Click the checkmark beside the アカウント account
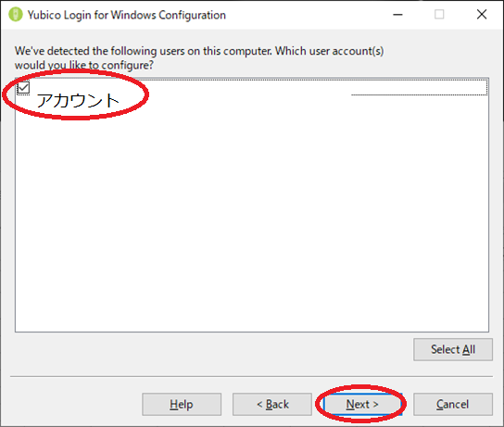This screenshot has width=504, height=427. click(x=23, y=87)
